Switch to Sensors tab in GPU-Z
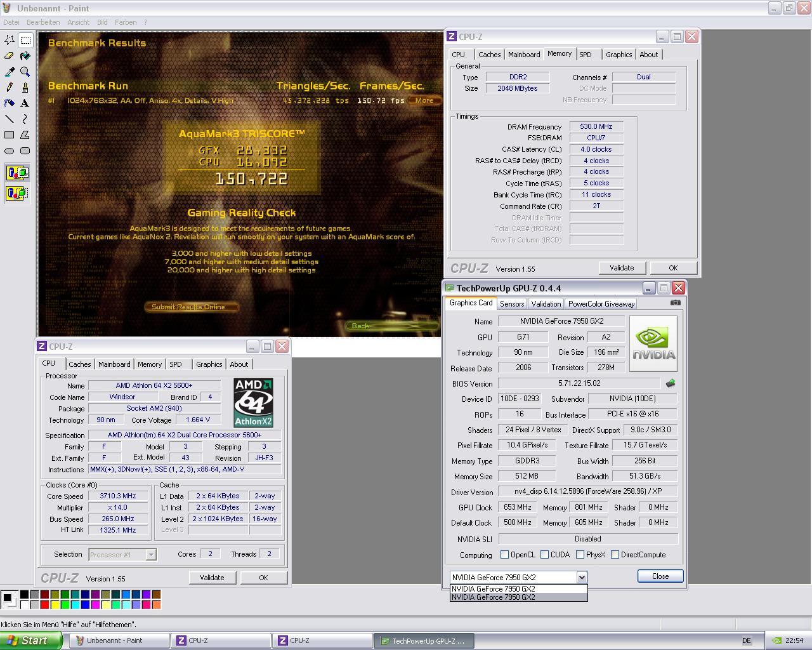The height and width of the screenshot is (650, 812). (x=512, y=304)
